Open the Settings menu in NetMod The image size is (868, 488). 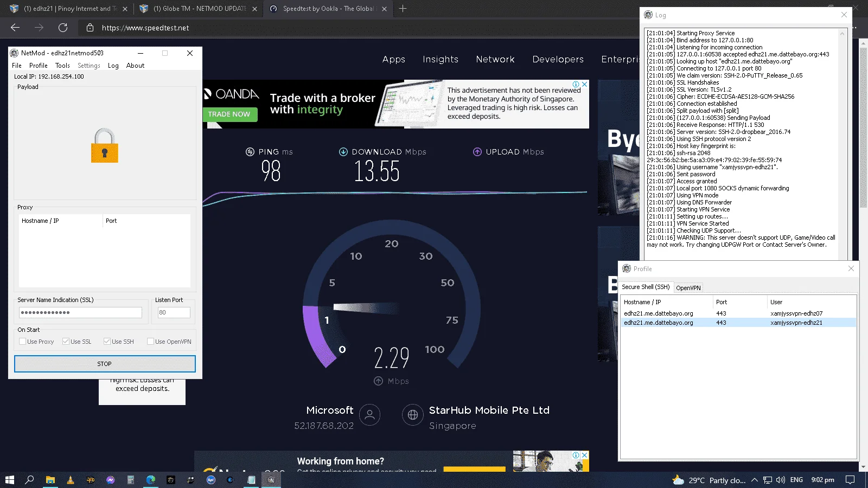coord(89,66)
